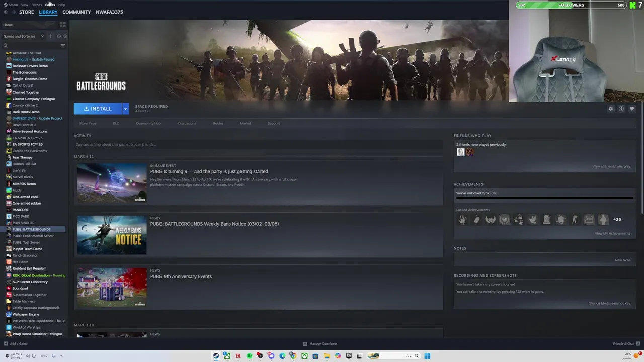
Task: Open Steam from the Windows taskbar
Action: click(216, 356)
